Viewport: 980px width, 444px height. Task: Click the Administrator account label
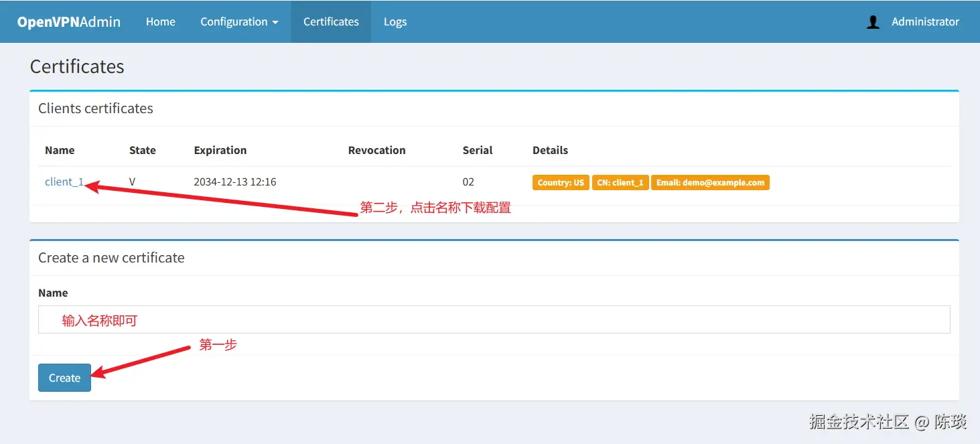tap(925, 21)
